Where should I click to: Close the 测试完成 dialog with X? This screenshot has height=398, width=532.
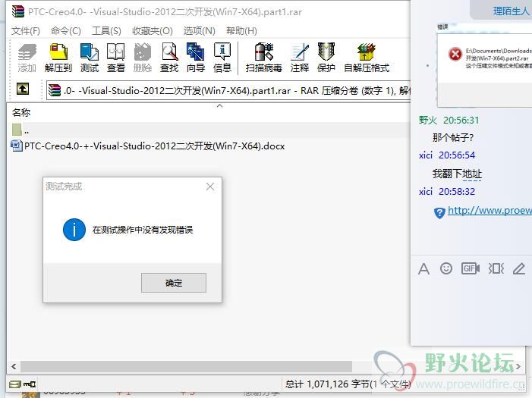pyautogui.click(x=210, y=186)
